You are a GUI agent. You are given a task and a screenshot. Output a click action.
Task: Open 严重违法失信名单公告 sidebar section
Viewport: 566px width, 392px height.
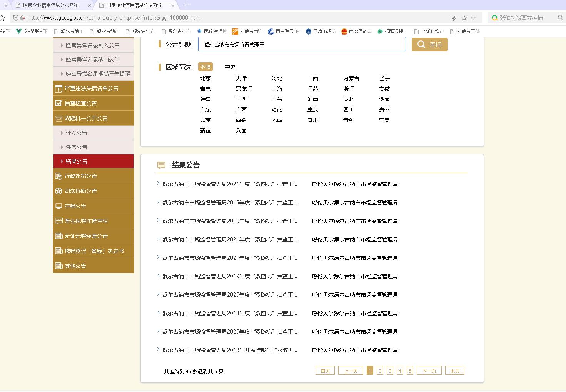click(x=93, y=88)
